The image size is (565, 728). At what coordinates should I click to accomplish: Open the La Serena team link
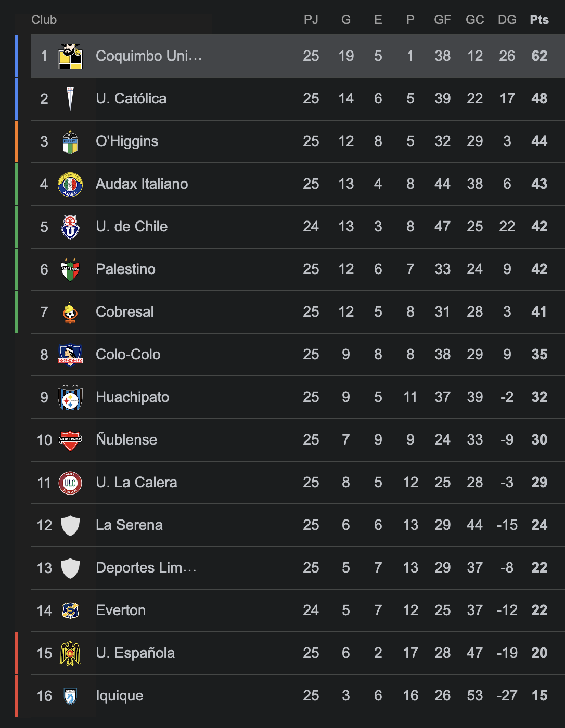pyautogui.click(x=129, y=525)
